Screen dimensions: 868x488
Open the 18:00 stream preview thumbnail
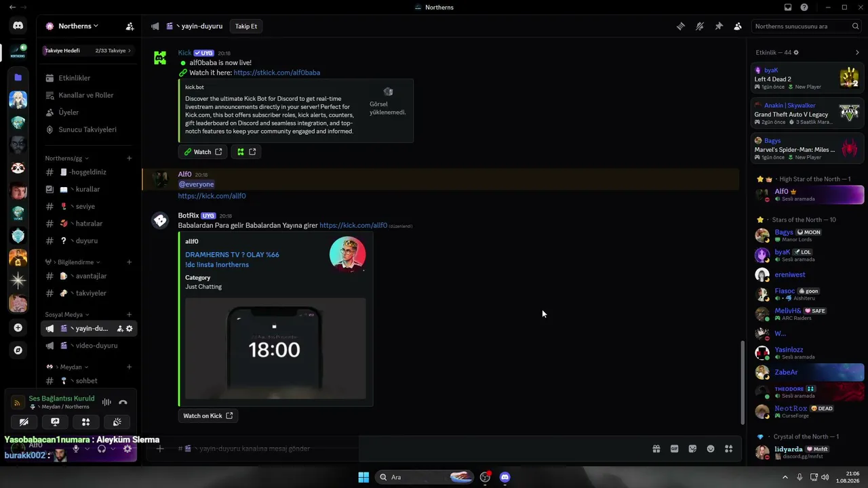tap(275, 348)
